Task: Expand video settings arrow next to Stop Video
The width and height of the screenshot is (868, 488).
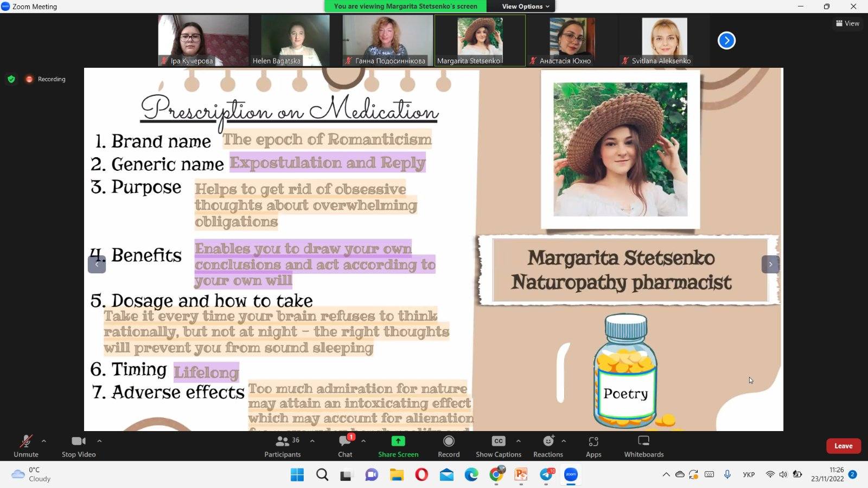Action: pyautogui.click(x=99, y=441)
